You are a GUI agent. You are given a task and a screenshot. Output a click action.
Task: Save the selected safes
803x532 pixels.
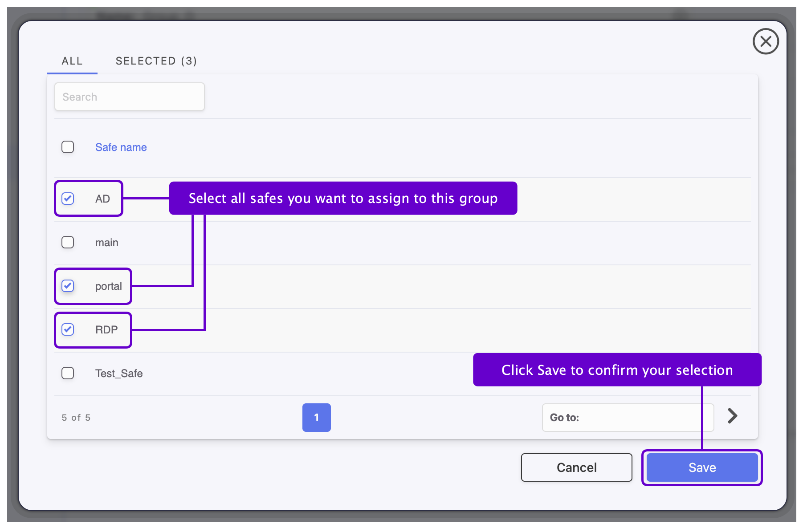pos(701,467)
